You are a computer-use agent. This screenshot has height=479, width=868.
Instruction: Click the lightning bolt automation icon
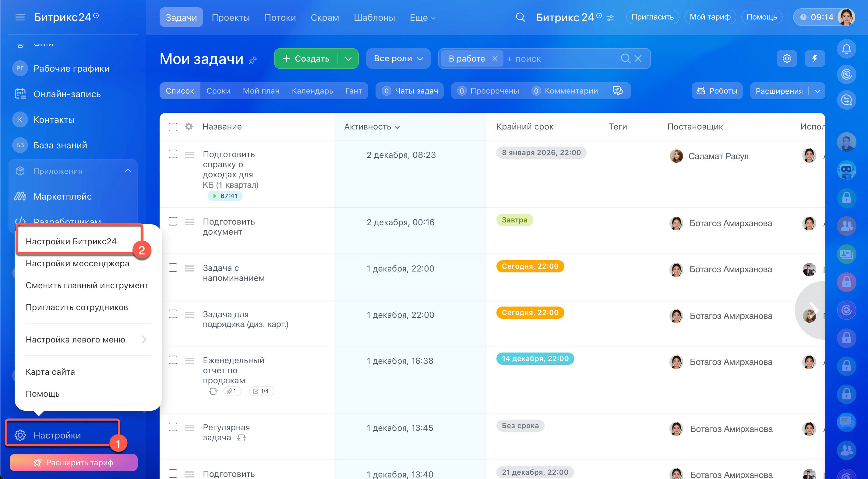coord(814,59)
